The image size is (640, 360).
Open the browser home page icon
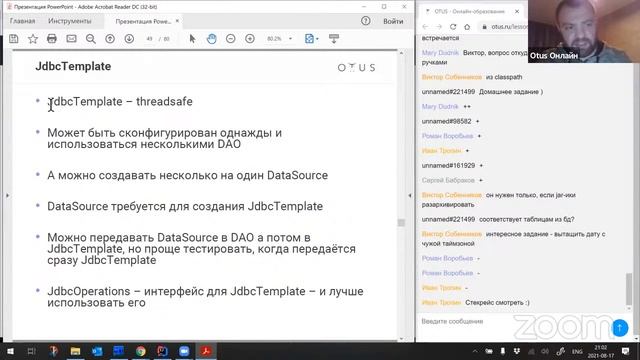point(467,27)
